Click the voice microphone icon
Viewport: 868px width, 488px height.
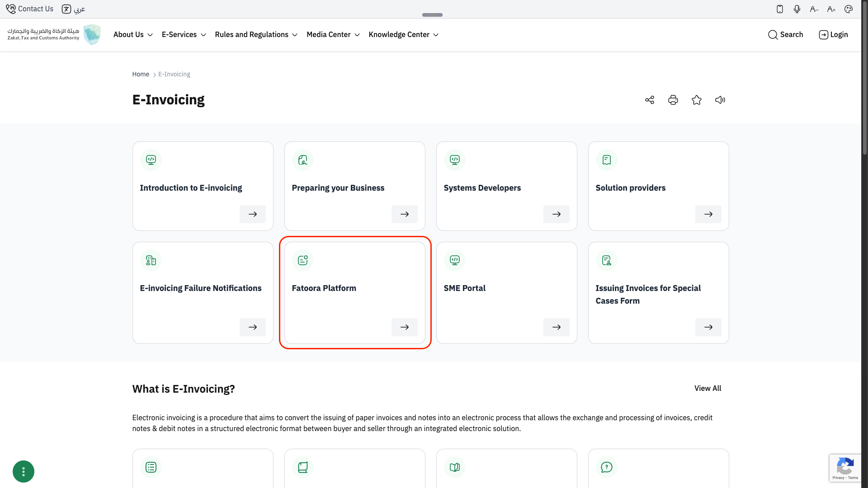click(797, 9)
